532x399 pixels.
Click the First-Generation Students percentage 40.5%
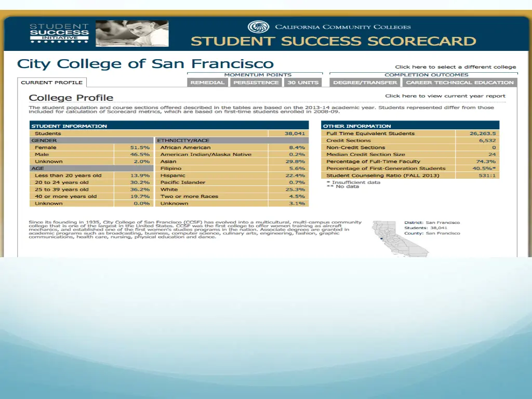point(484,168)
